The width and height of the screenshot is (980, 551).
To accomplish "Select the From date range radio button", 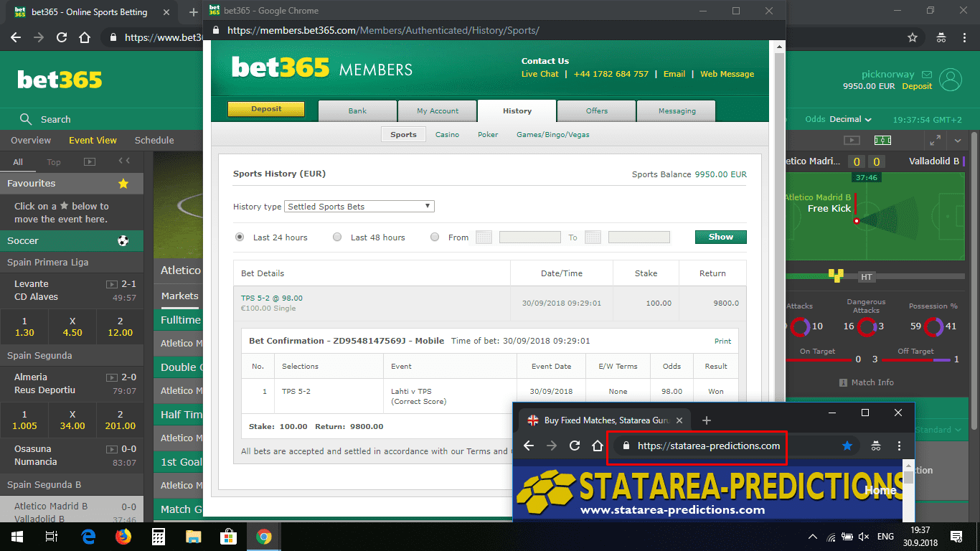I will click(x=435, y=237).
